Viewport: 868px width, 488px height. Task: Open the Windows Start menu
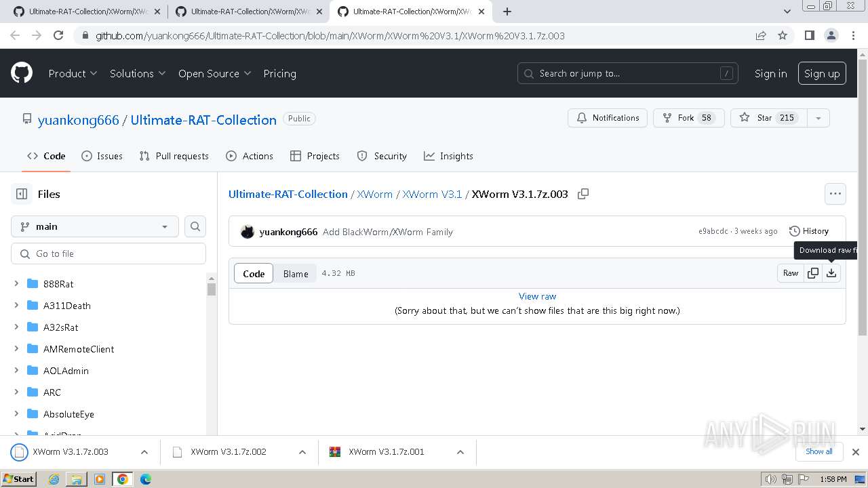click(18, 479)
